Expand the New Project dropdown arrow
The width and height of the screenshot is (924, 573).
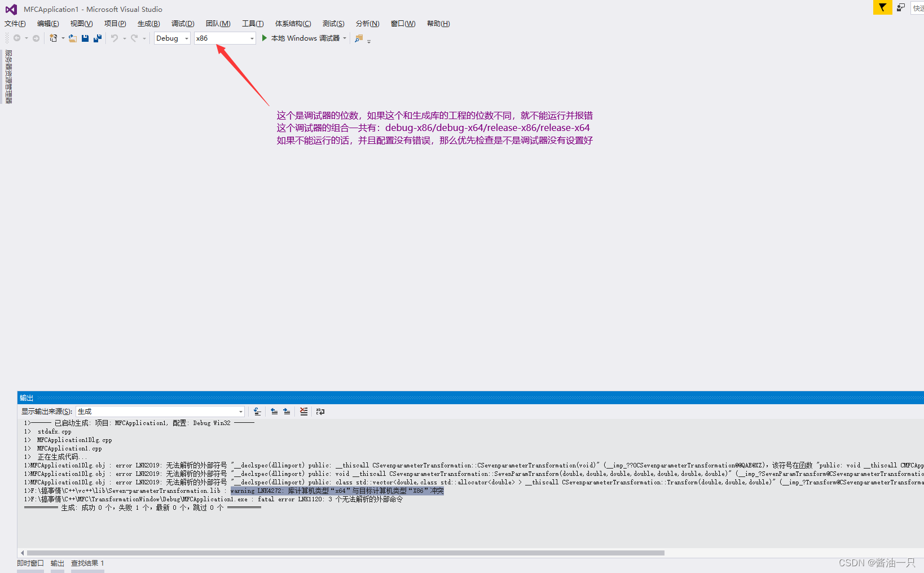click(63, 38)
